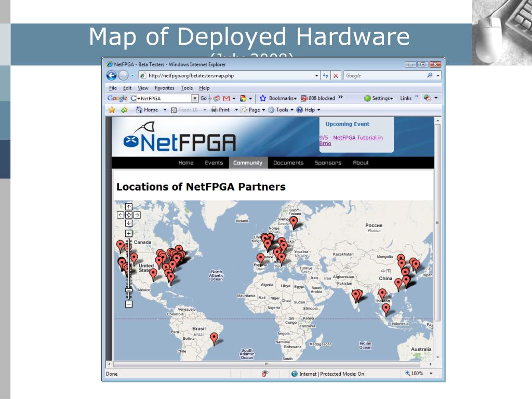Viewport: 532px width, 399px height.
Task: Click the Gmail icon in Google toolbar
Action: 227,98
